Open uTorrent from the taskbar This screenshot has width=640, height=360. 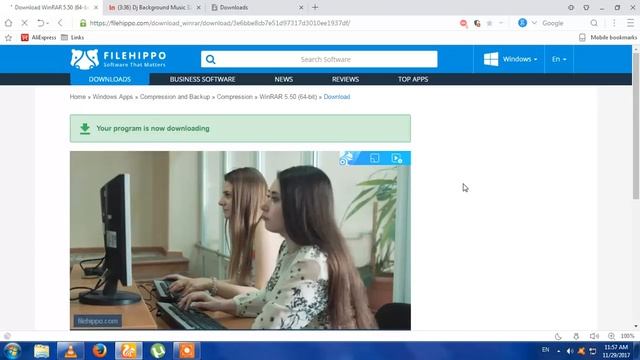coord(158,351)
